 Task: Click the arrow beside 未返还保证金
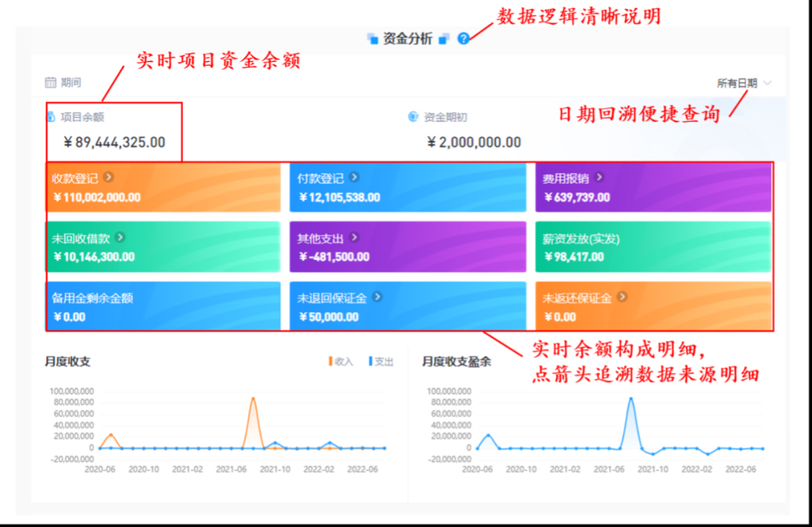[x=623, y=297]
